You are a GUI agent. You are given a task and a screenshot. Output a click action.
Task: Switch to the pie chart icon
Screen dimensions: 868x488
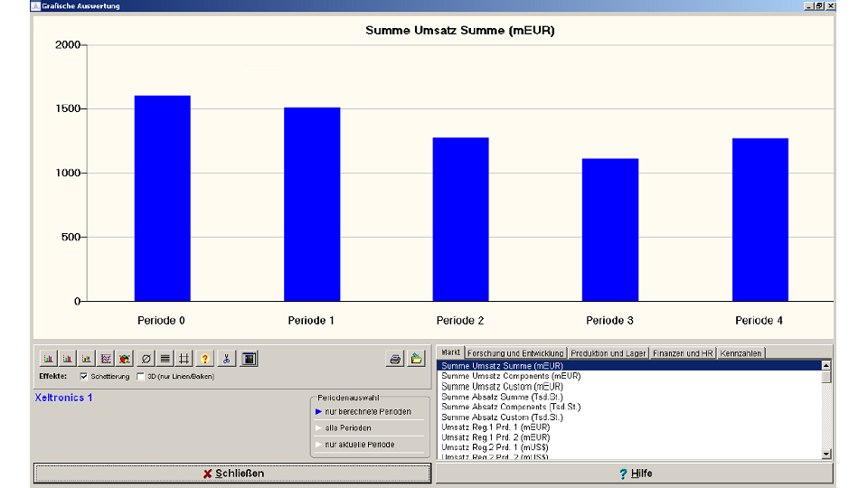tap(125, 359)
